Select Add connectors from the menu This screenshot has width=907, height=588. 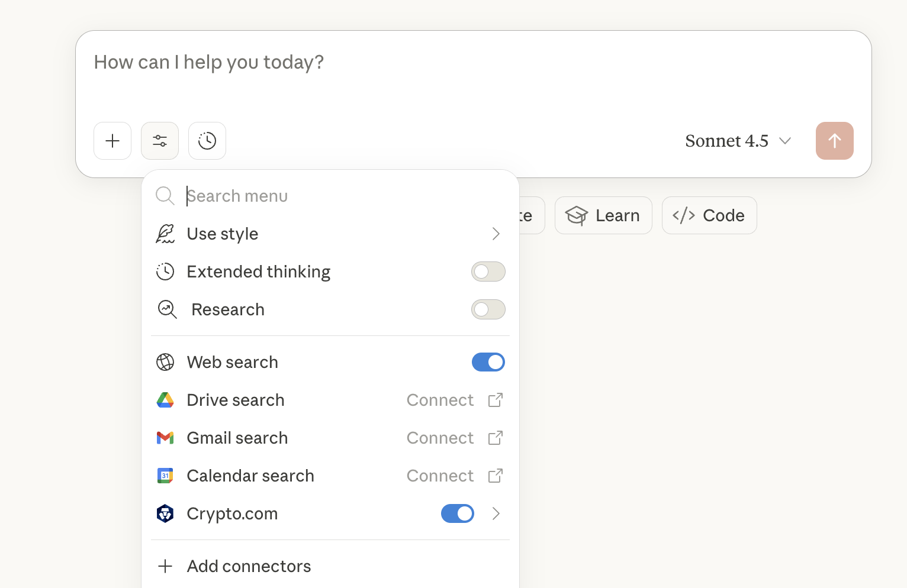pos(249,566)
